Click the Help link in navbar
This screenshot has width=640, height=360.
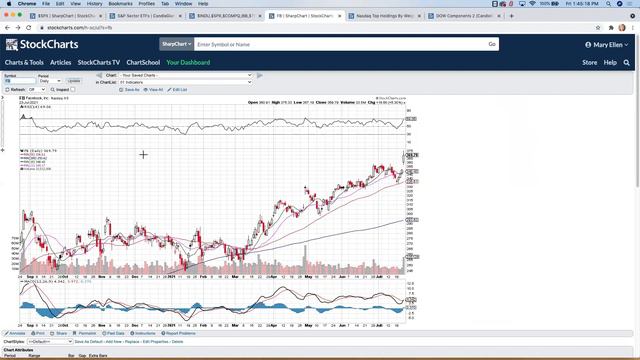pos(610,62)
